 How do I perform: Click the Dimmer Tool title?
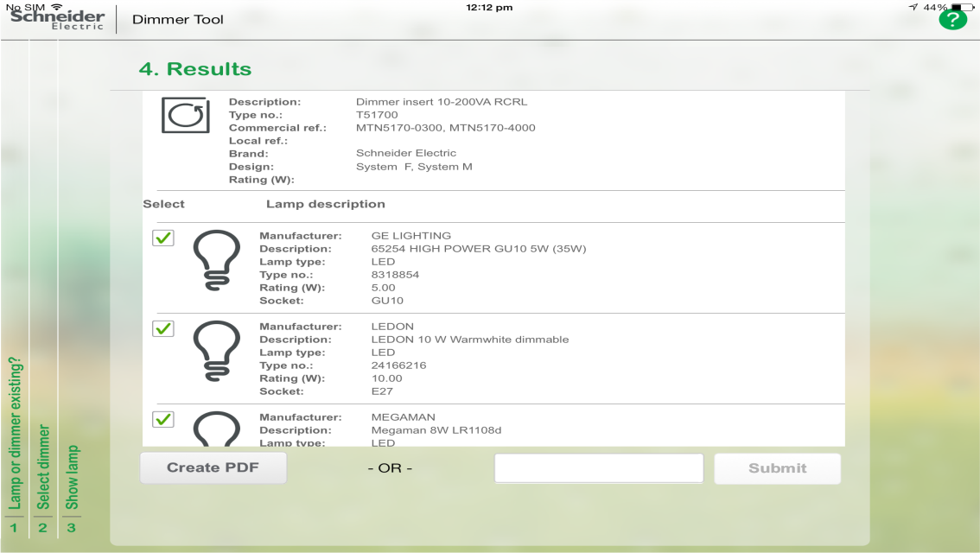pyautogui.click(x=177, y=19)
